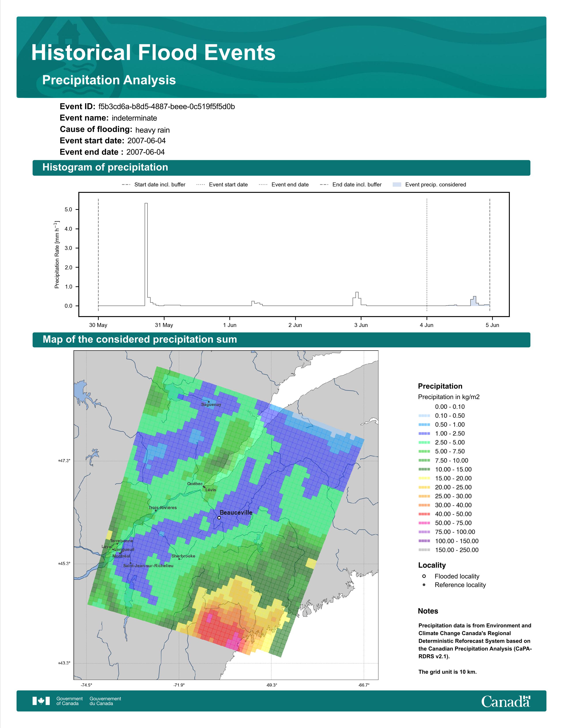Click the Longueuil locality label on map
Screen dimensions: 563x728
tap(124, 549)
